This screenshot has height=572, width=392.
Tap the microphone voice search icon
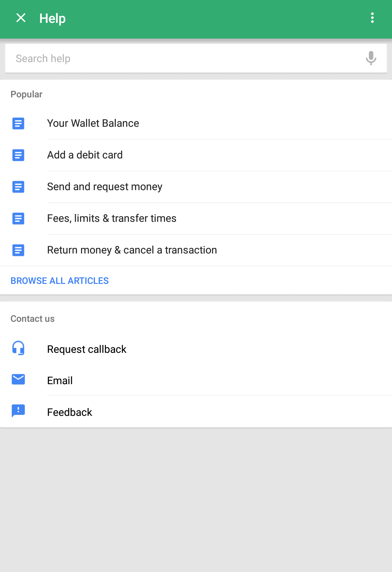[x=371, y=58]
